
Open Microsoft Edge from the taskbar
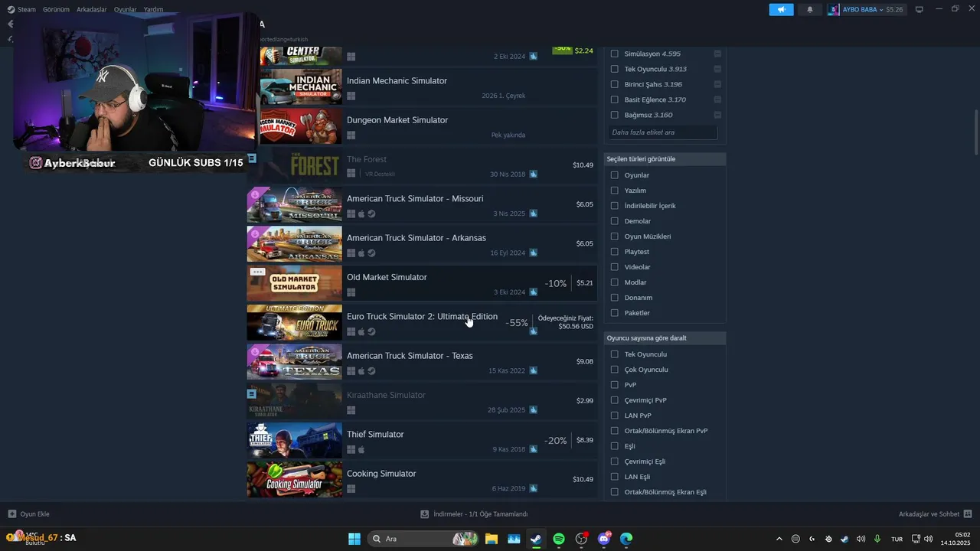point(626,539)
